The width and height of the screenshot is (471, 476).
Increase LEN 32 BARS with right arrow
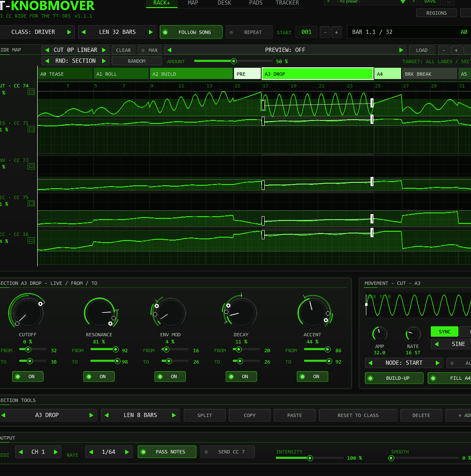pos(150,32)
